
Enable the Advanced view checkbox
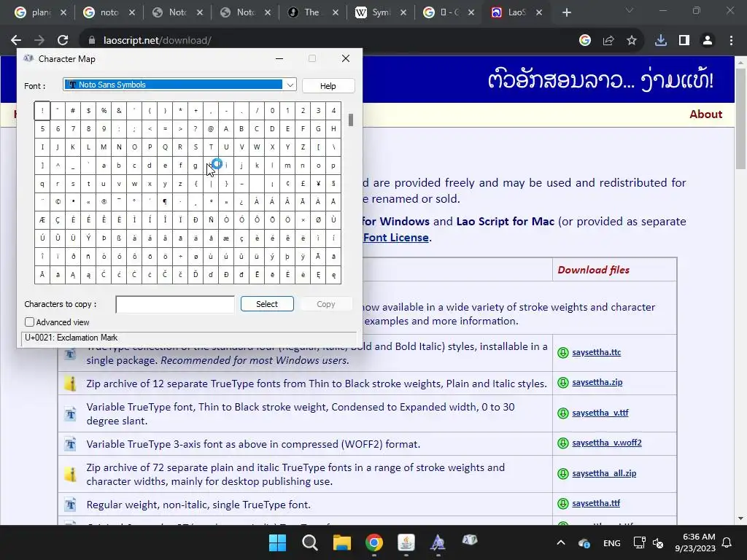(29, 322)
